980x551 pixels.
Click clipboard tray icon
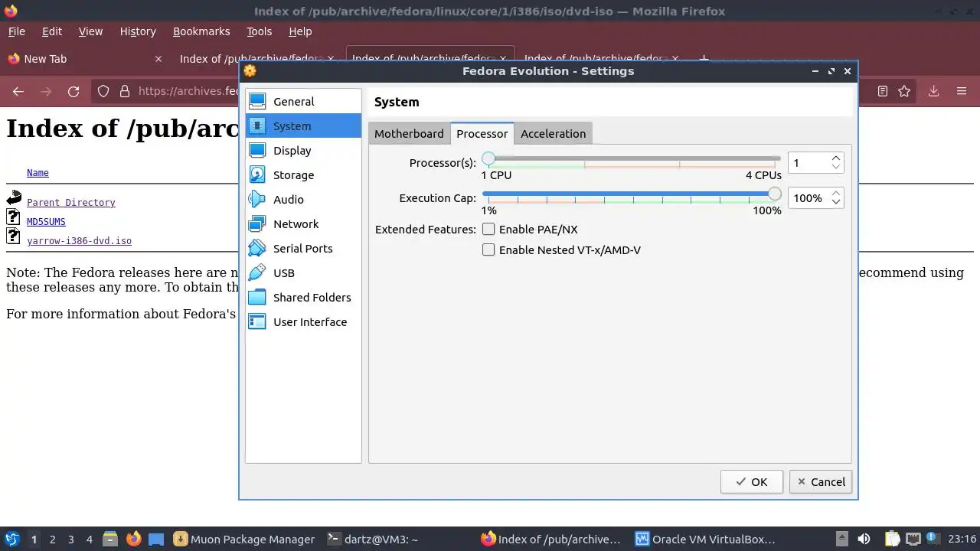892,539
